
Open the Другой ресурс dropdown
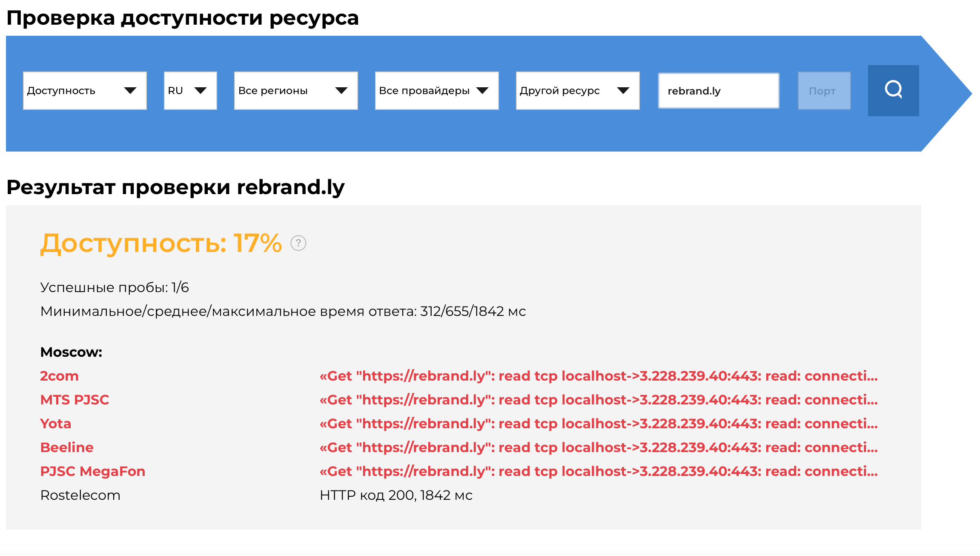(577, 91)
